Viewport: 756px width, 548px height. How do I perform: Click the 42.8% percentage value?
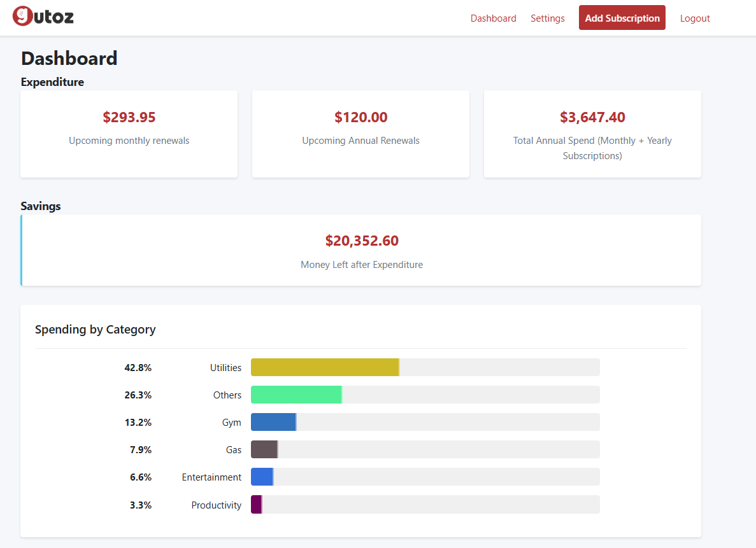[x=138, y=368]
